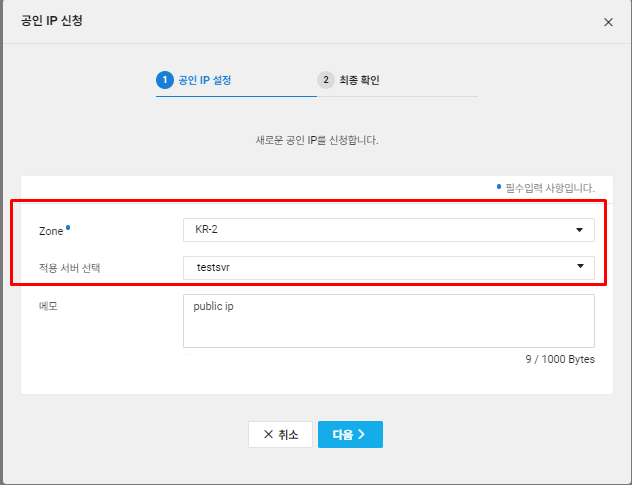Open the Zone dropdown showing KR-2
This screenshot has height=485, width=632.
[x=389, y=230]
